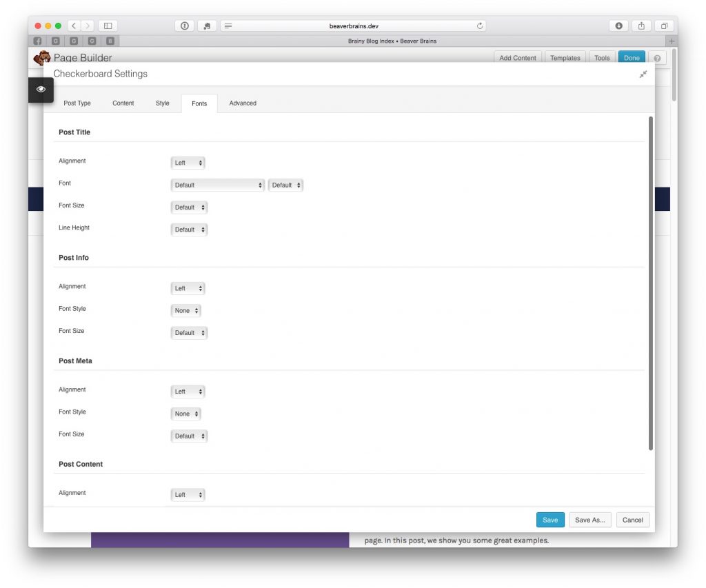Click the Save button
The image size is (706, 588).
[x=550, y=520]
